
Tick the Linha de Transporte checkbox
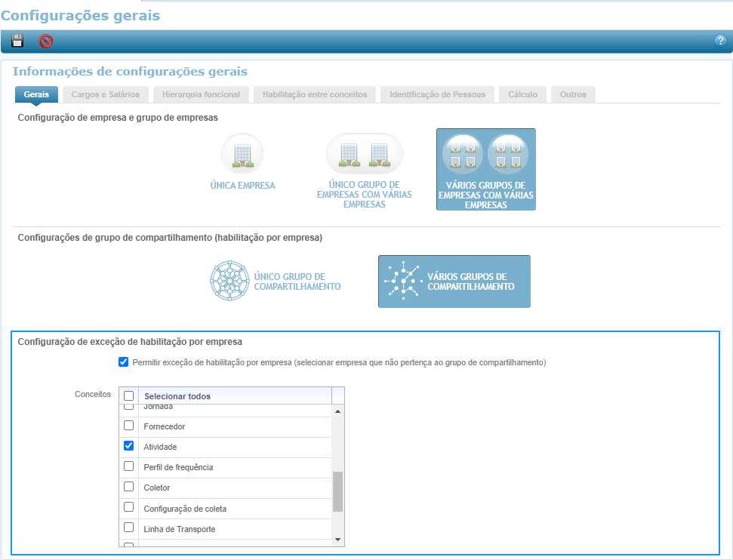point(128,528)
